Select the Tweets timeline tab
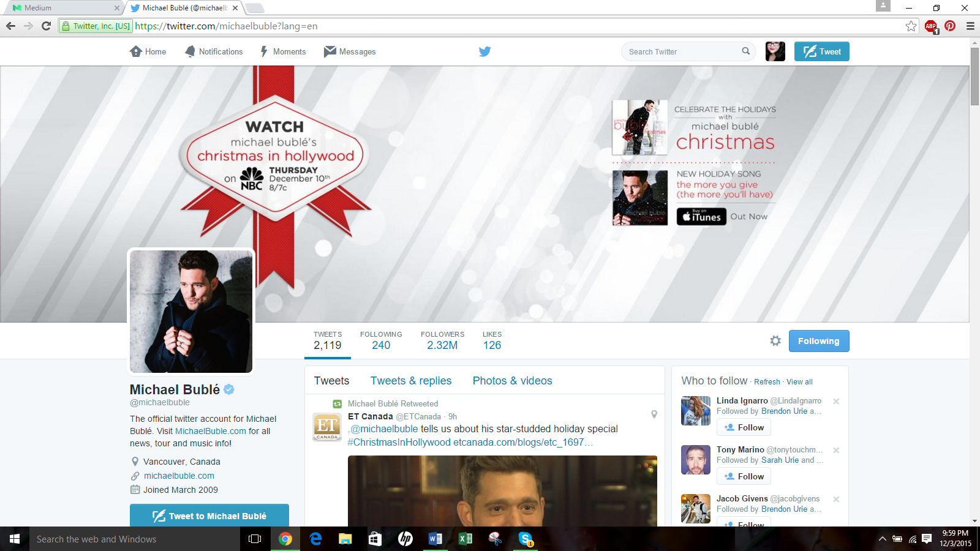This screenshot has height=551, width=980. click(x=331, y=381)
